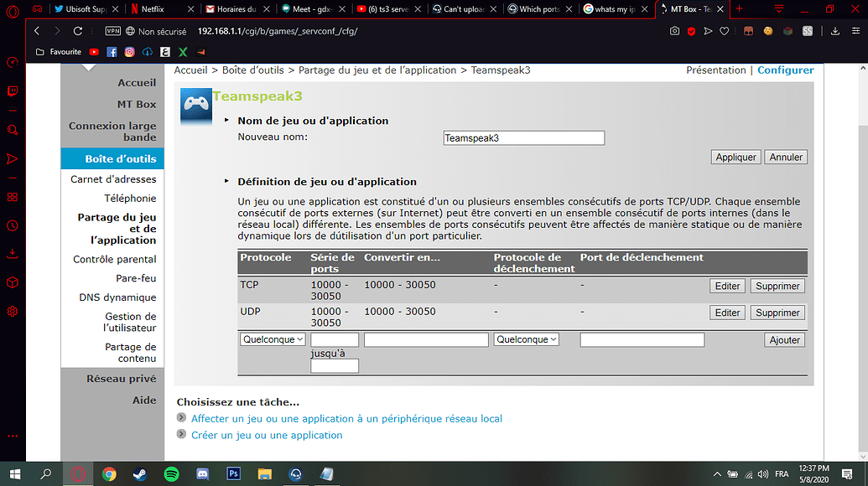This screenshot has height=486, width=868.
Task: Open Réseau privé menu item
Action: point(122,379)
